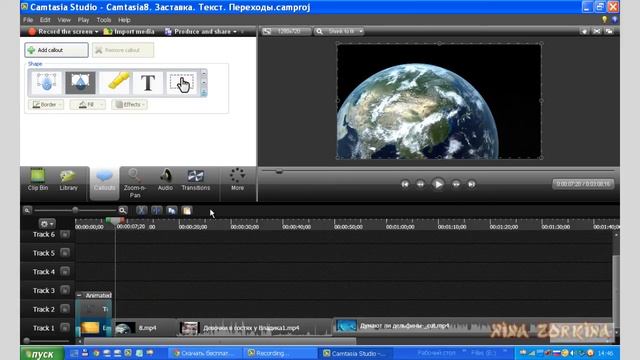Open the 1280x720 editing dimensions button
The height and width of the screenshot is (360, 640).
[287, 31]
